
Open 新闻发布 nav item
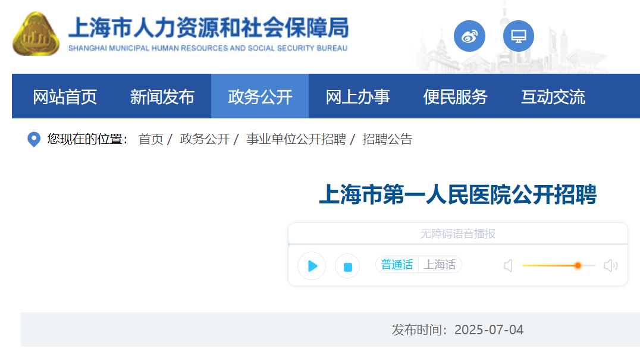162,97
